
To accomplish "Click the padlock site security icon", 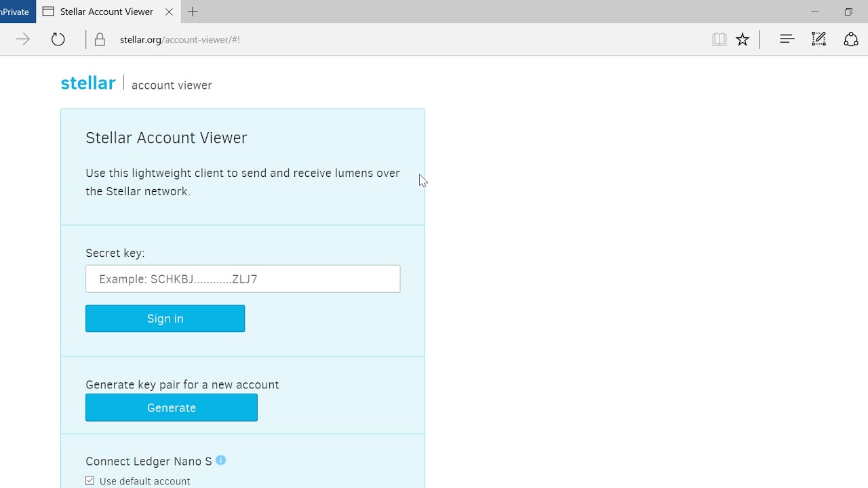I will click(x=100, y=39).
